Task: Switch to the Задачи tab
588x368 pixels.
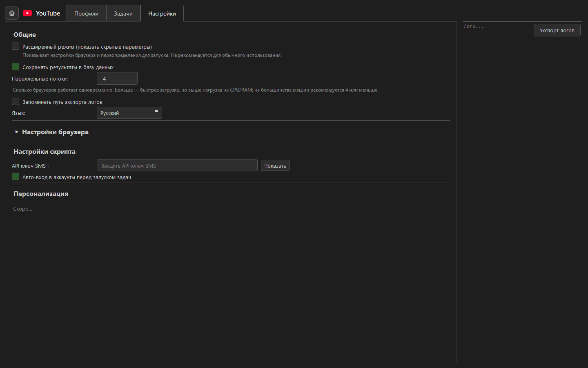Action: tap(123, 13)
